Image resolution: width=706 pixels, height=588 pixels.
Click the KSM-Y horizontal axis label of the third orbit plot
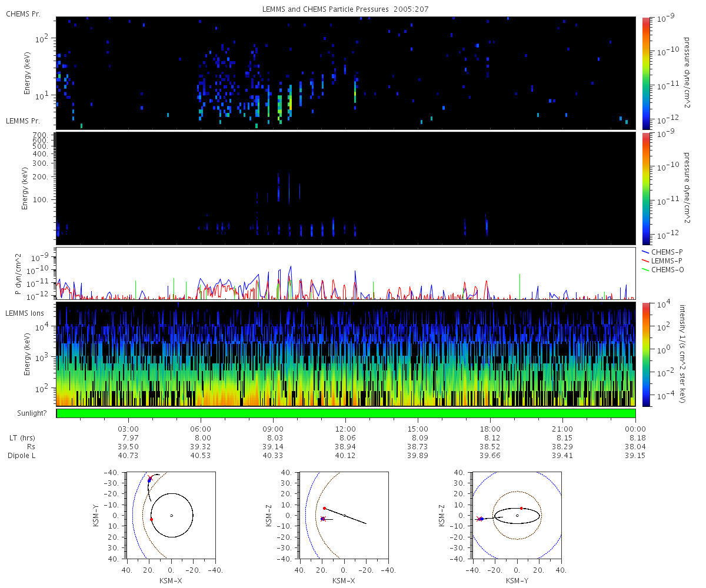point(517,580)
